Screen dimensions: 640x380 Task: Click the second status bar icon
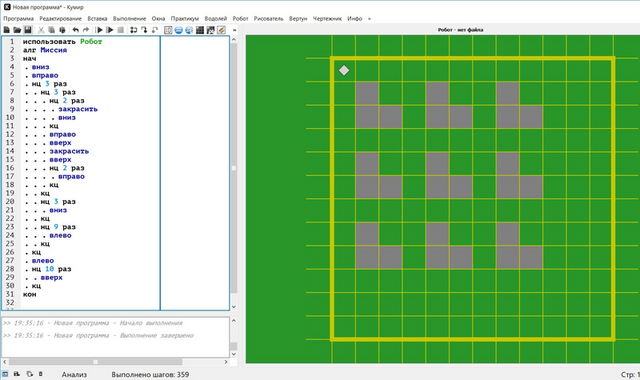(17, 374)
